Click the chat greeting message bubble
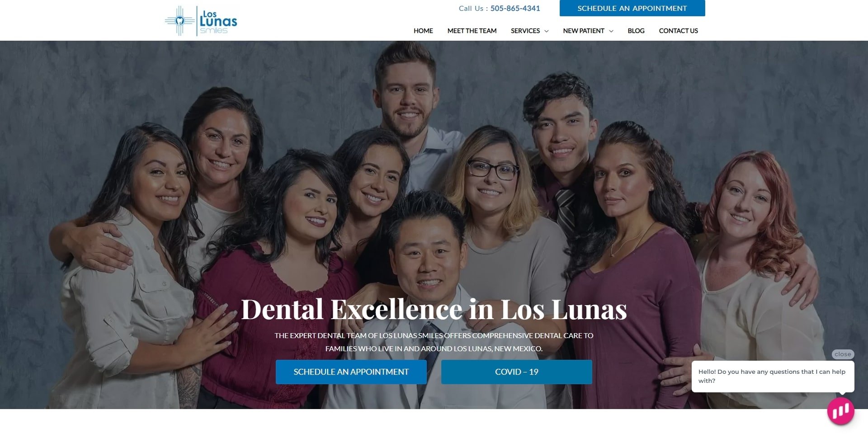868x438 pixels. click(773, 376)
